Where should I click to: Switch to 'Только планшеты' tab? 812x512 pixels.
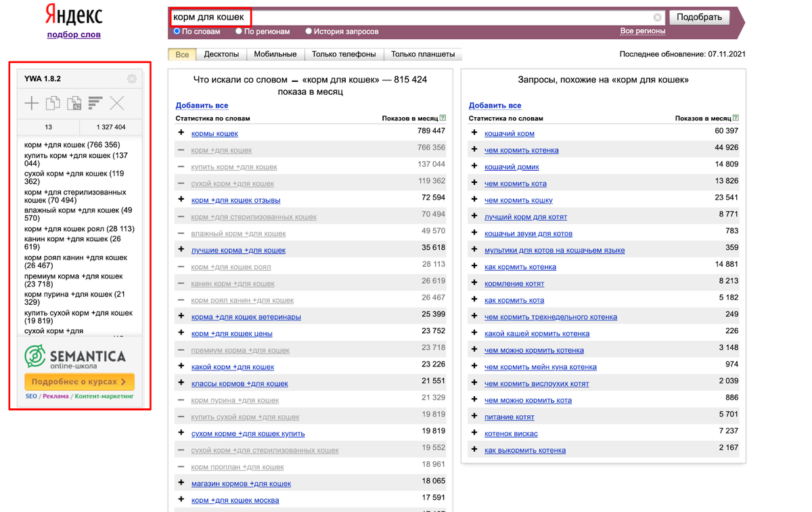tap(423, 54)
